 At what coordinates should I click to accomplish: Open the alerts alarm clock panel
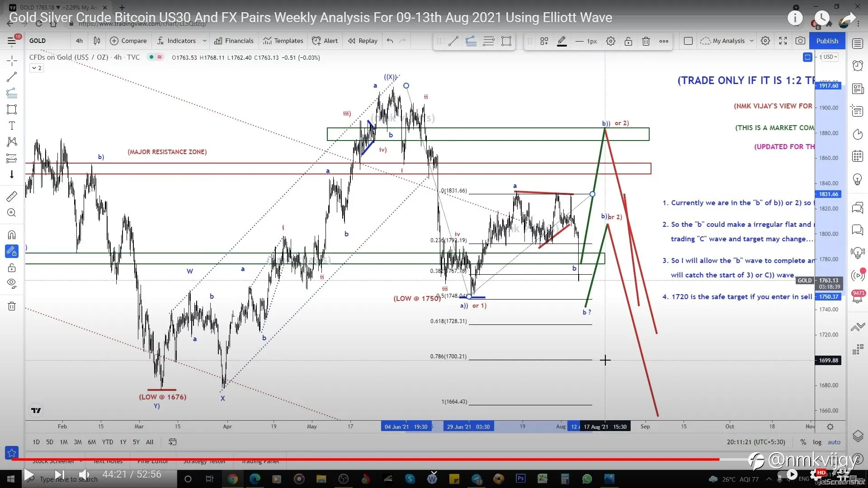point(858,66)
